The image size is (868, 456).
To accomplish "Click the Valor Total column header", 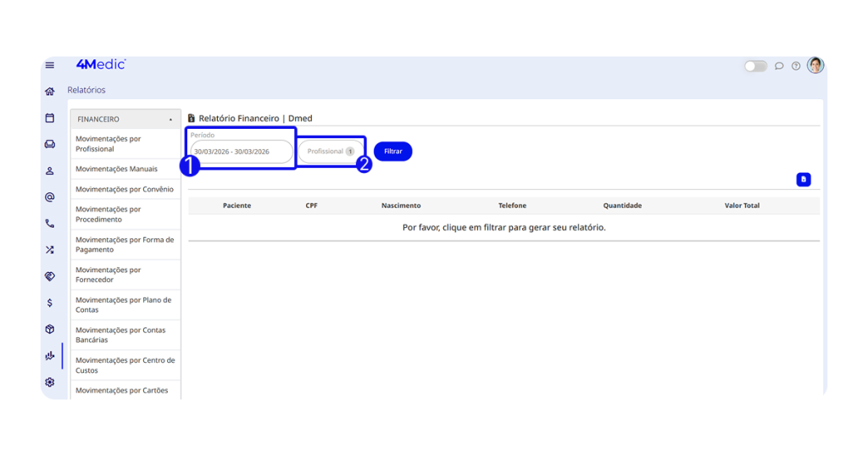I will 742,206.
